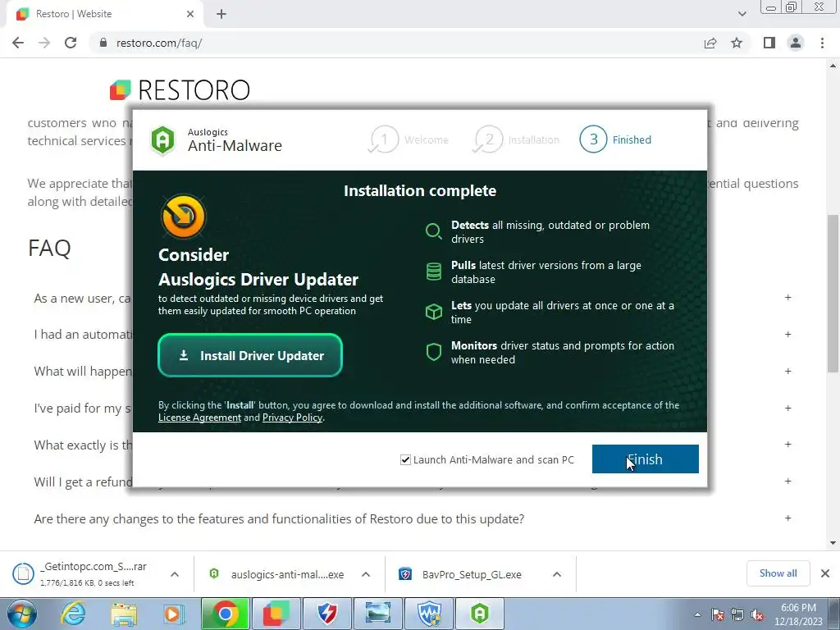840x630 pixels.
Task: Open the Chrome profile avatar
Action: [796, 43]
